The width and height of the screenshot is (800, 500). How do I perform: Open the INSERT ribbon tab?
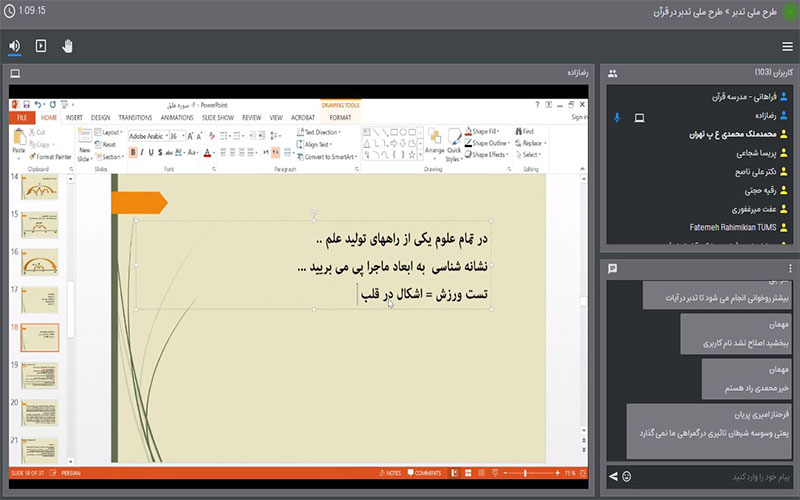point(74,117)
